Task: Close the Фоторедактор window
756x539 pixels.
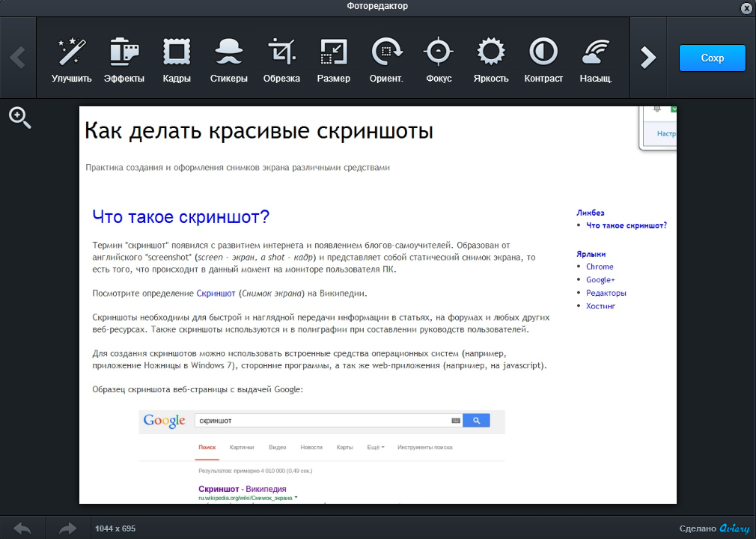Action: [x=746, y=7]
